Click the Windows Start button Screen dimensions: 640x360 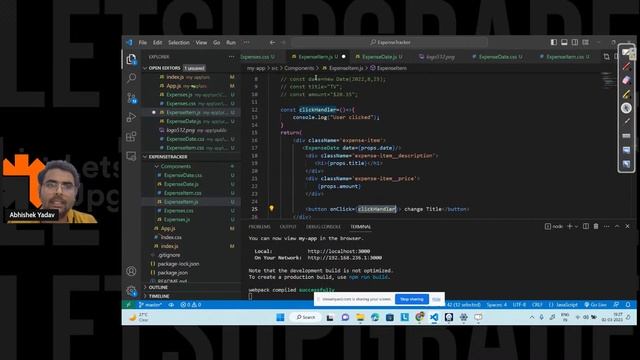tap(280, 317)
